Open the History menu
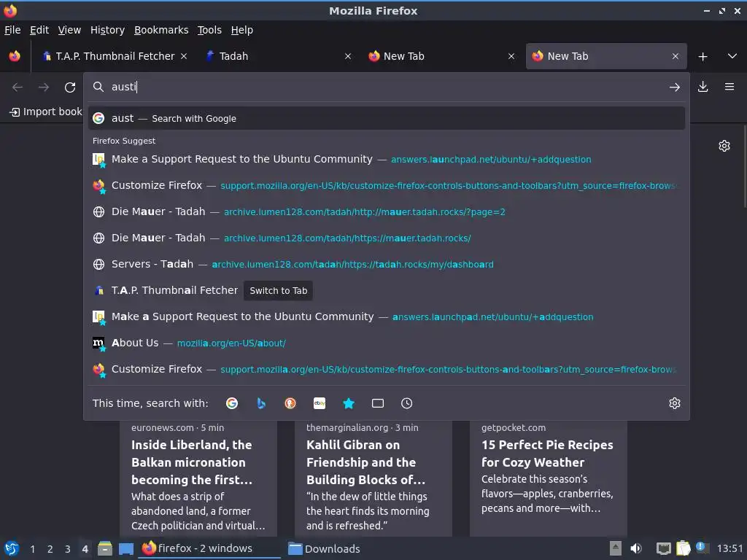 [x=107, y=30]
